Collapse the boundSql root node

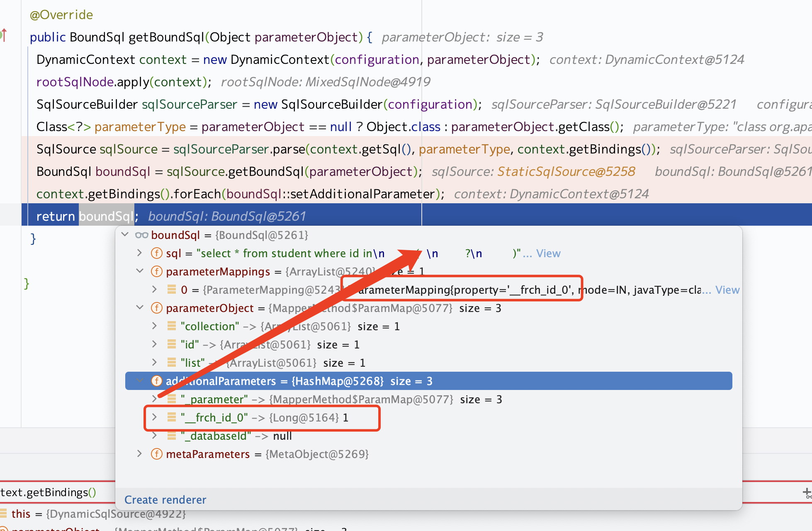tap(125, 235)
